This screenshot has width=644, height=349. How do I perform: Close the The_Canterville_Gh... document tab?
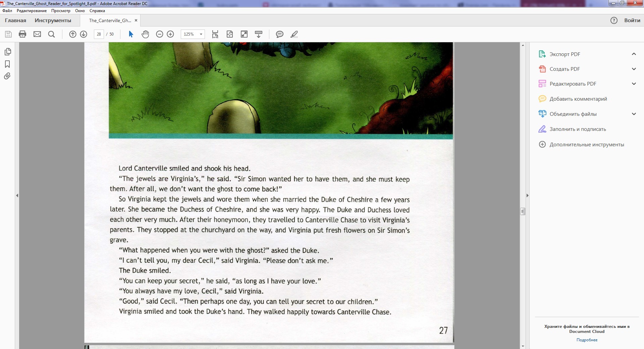coord(136,20)
